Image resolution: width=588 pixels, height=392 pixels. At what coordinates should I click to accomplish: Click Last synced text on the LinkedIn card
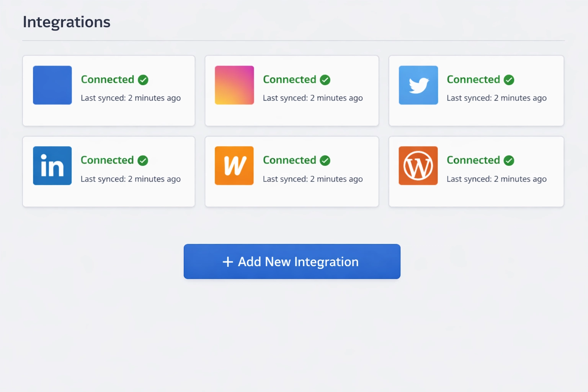coord(131,179)
